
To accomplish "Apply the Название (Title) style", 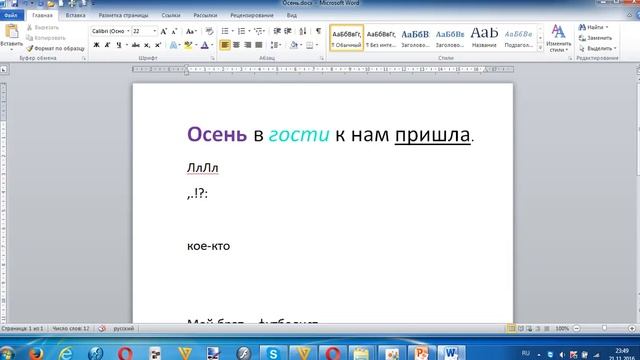I will (484, 38).
